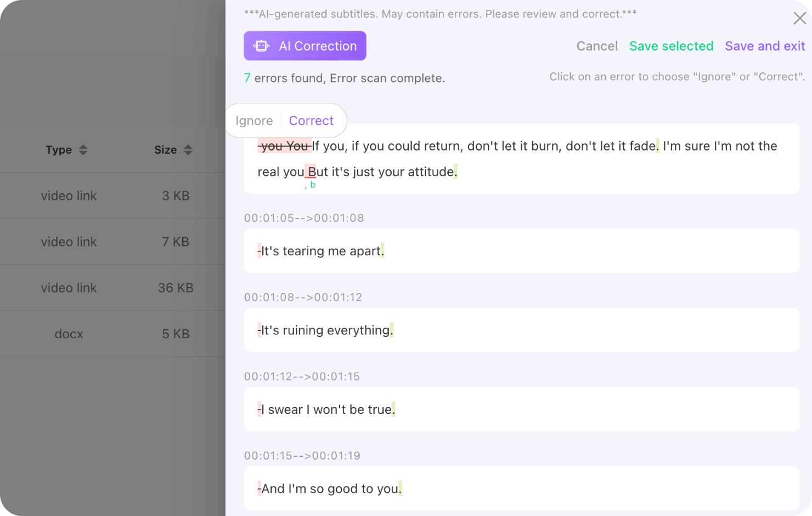Click the highlighted period after "attitude"
This screenshot has width=812, height=516.
(x=455, y=172)
